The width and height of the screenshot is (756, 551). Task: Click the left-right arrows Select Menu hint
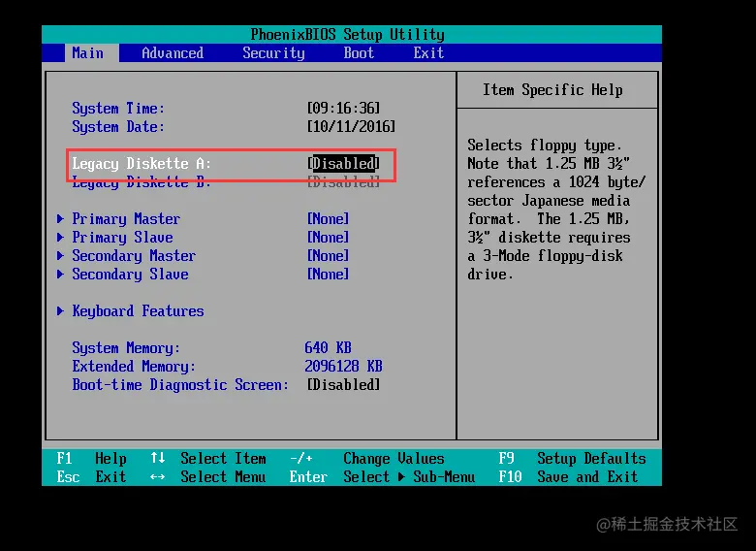click(207, 476)
